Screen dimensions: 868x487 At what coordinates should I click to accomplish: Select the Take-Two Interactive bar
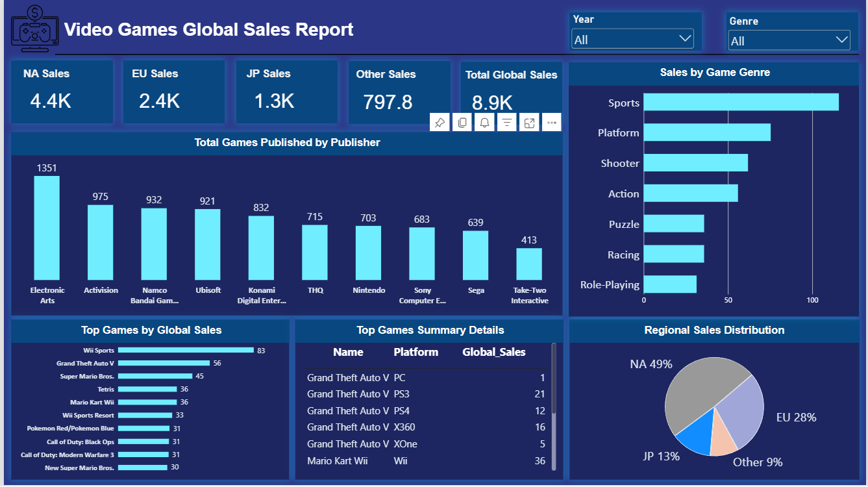529,264
